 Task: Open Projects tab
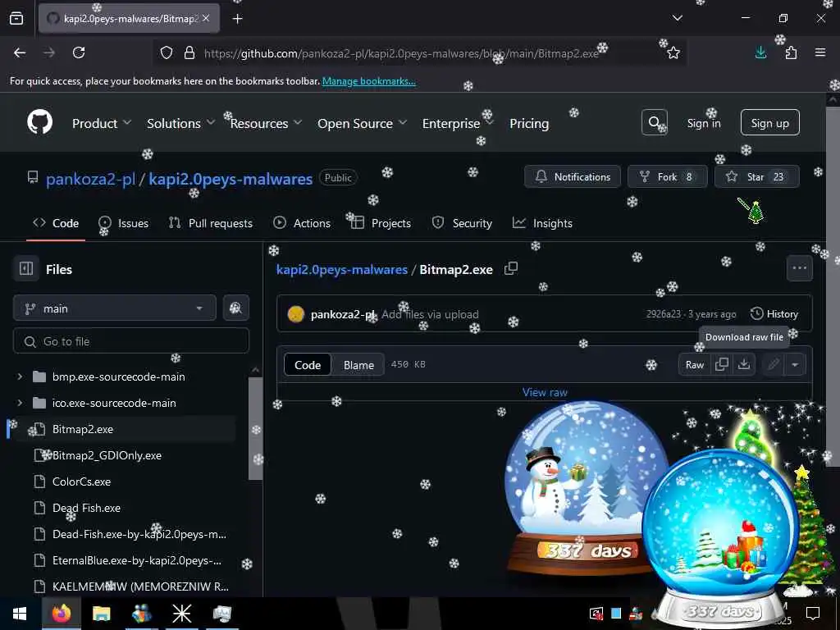tap(381, 223)
